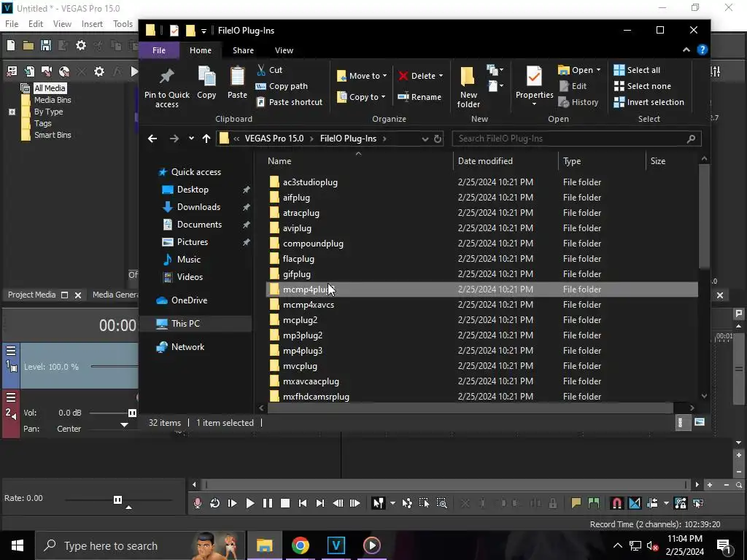747x560 pixels.
Task: Click Rename in ribbon
Action: pyautogui.click(x=419, y=97)
